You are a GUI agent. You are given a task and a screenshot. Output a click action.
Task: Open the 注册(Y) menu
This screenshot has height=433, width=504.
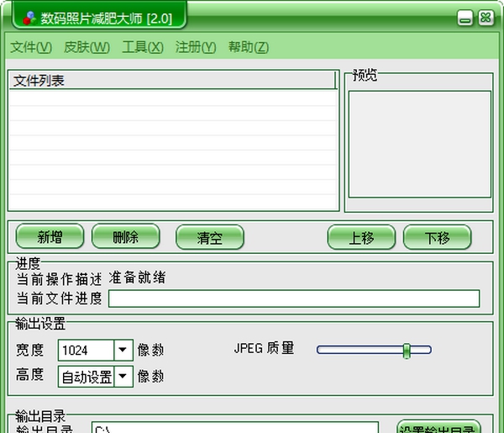pyautogui.click(x=196, y=47)
